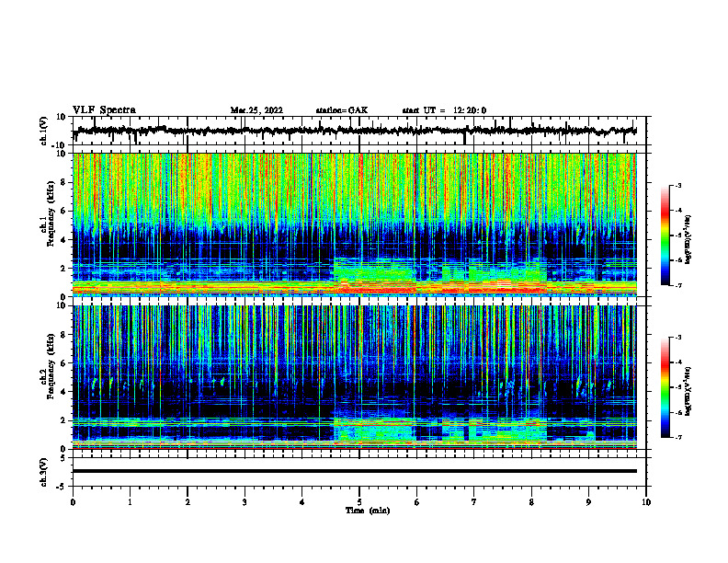Click time axis tick label "1"

coord(130,502)
